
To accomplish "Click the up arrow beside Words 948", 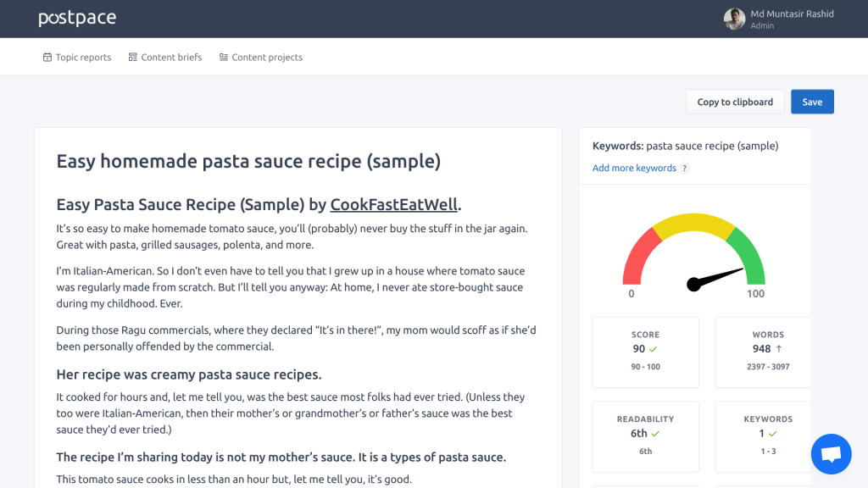I will [x=778, y=349].
